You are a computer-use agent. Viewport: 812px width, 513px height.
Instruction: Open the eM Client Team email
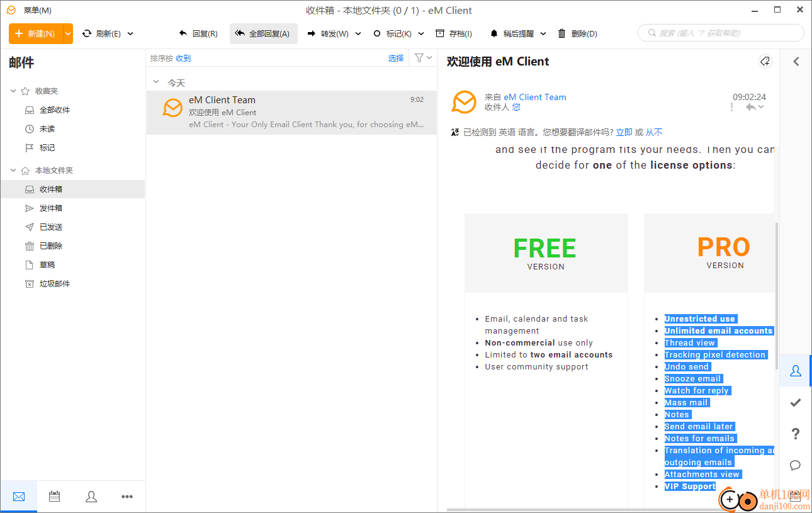pyautogui.click(x=291, y=112)
